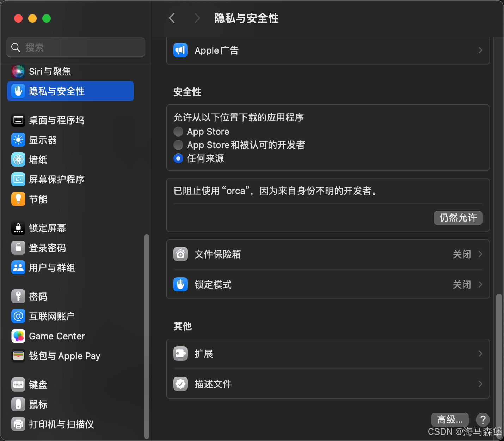Expand the 锁定模式 settings
This screenshot has height=441, width=504.
coord(328,284)
